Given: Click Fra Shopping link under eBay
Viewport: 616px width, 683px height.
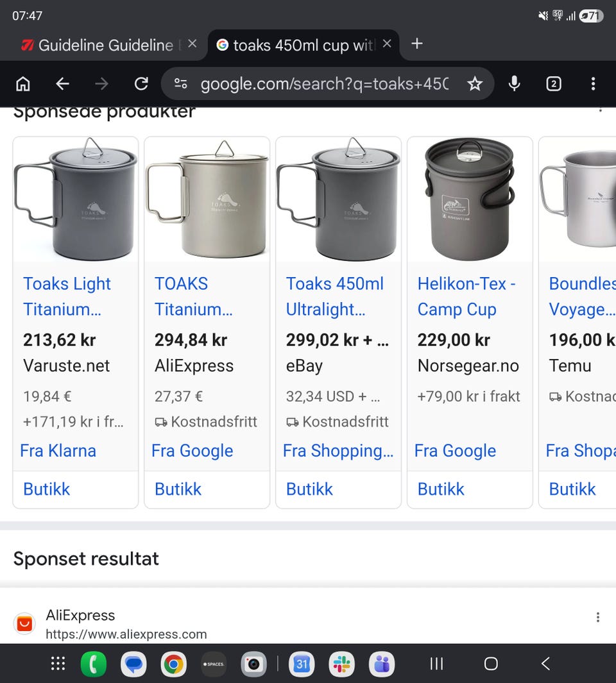Looking at the screenshot, I should [338, 450].
